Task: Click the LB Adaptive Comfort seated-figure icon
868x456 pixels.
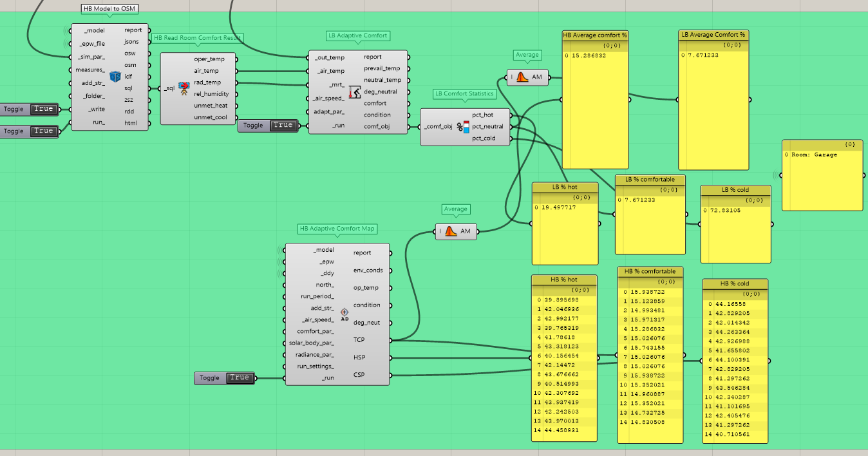Action: (x=354, y=91)
